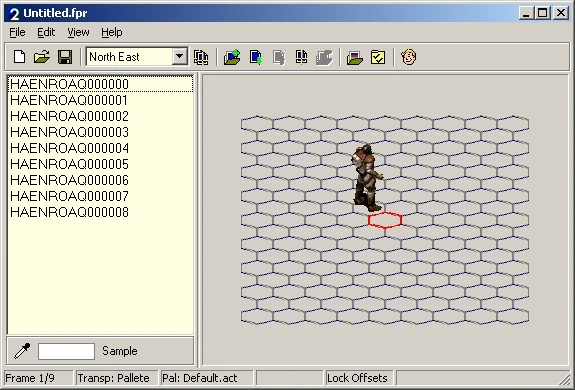Open the Help menu

click(x=112, y=32)
